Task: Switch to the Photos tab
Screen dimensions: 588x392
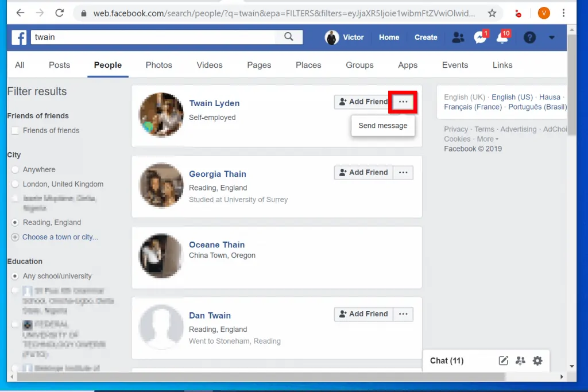Action: pos(158,65)
